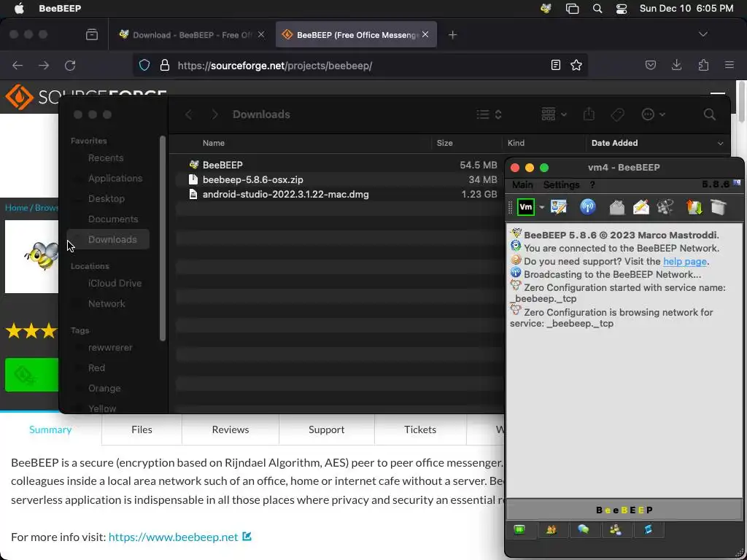Open Network in Finder sidebar

pyautogui.click(x=107, y=304)
